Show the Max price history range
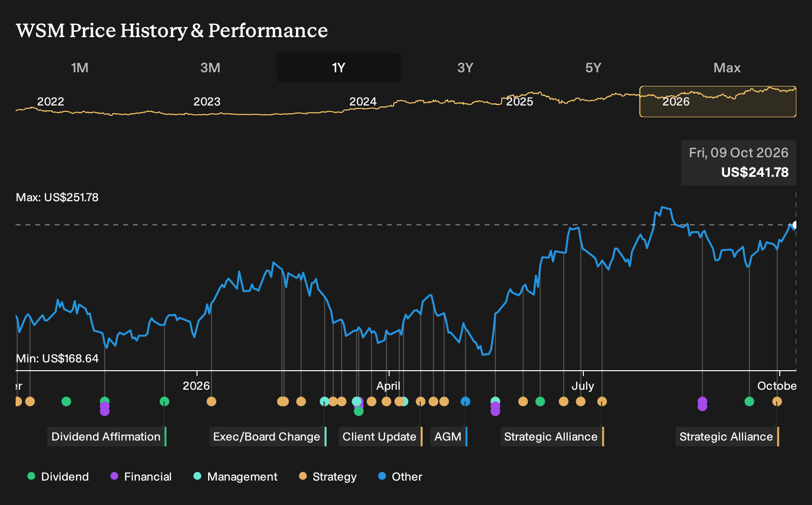Screen dimensions: 812x505 tap(727, 67)
